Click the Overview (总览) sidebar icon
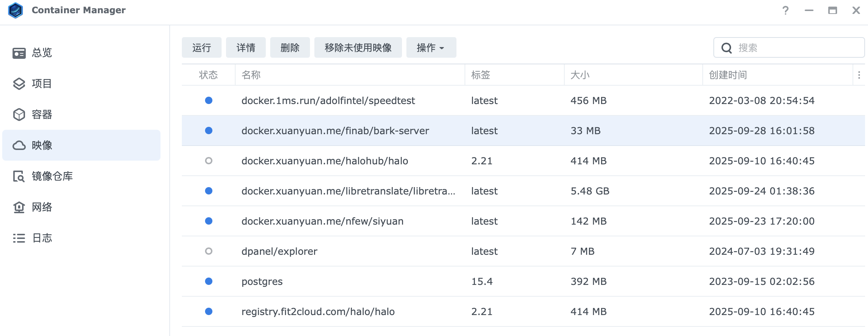Screen dimensions: 868x336 click(19, 53)
